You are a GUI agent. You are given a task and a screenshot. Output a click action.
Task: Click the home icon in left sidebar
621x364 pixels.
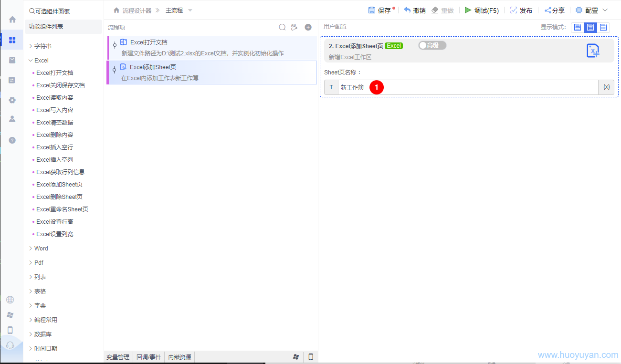click(x=12, y=20)
